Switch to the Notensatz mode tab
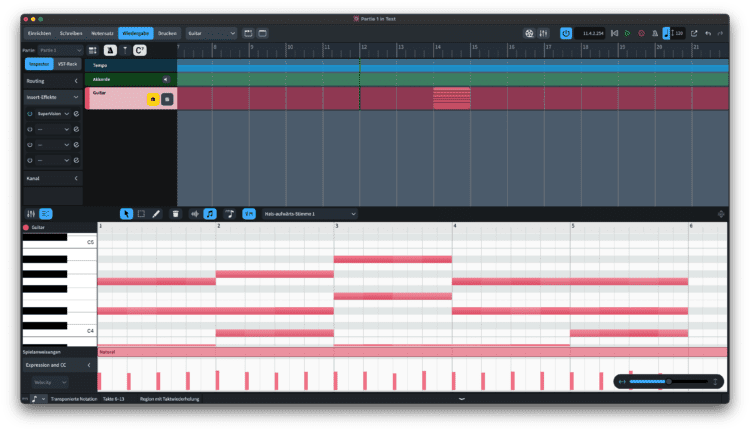750x431 pixels. tap(102, 33)
